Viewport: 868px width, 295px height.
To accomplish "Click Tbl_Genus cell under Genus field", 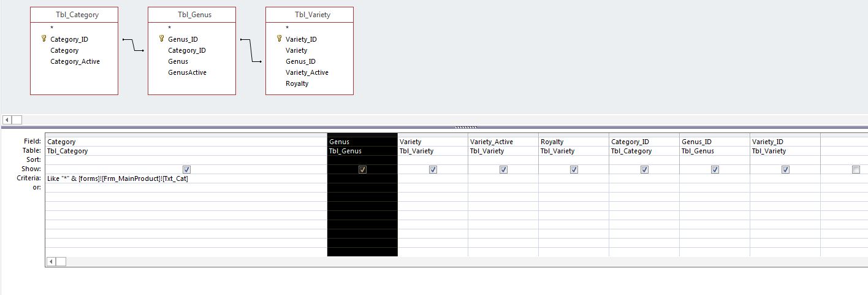I will click(362, 151).
